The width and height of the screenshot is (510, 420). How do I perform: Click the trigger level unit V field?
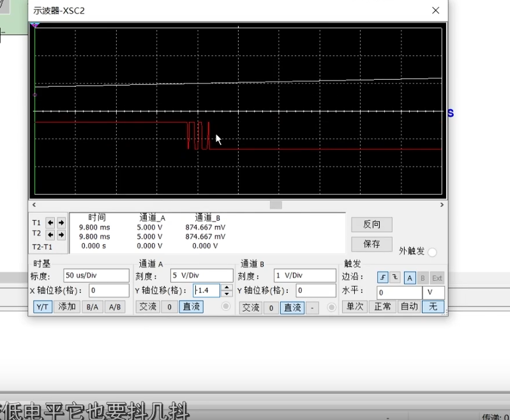coord(433,292)
